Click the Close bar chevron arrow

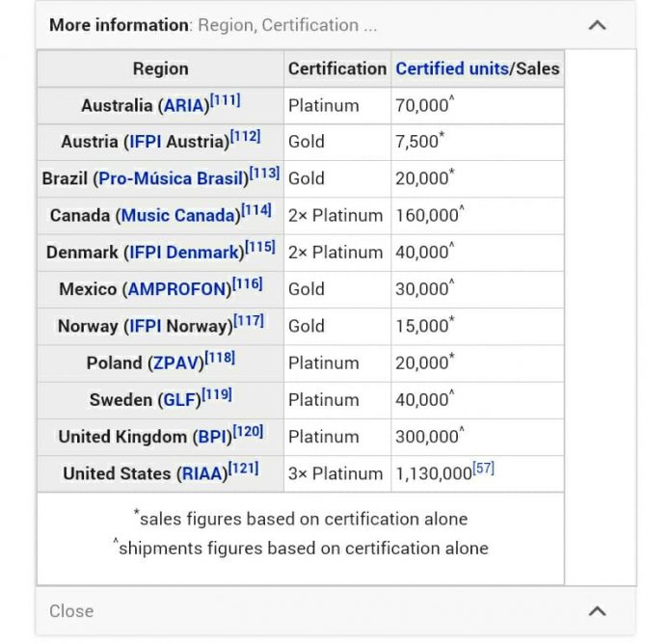598,610
